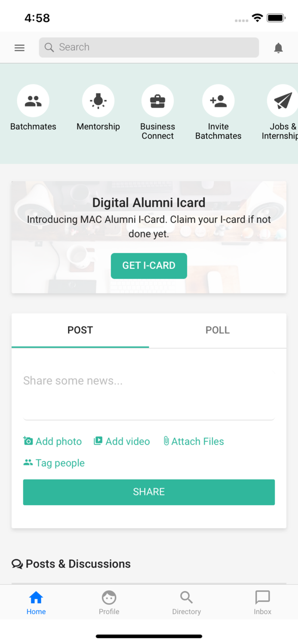298x644 pixels.
Task: Open the Batchmates section icon
Action: (33, 100)
